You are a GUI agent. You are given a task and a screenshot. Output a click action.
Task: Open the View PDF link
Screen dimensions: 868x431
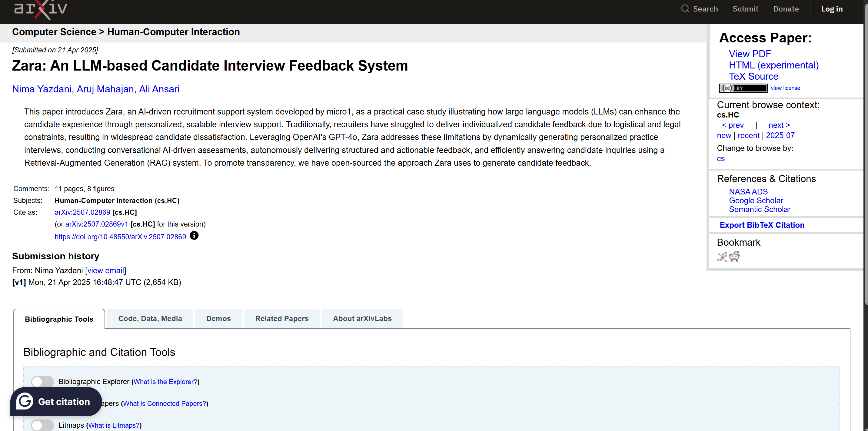click(750, 54)
